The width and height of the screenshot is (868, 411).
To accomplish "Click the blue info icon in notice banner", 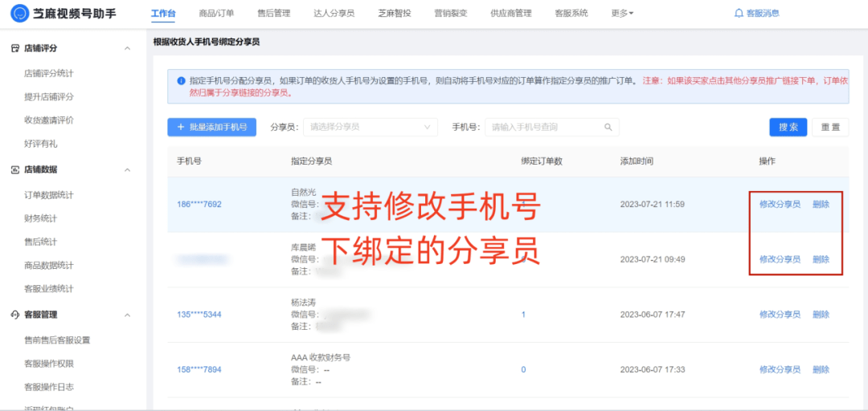I will 181,81.
